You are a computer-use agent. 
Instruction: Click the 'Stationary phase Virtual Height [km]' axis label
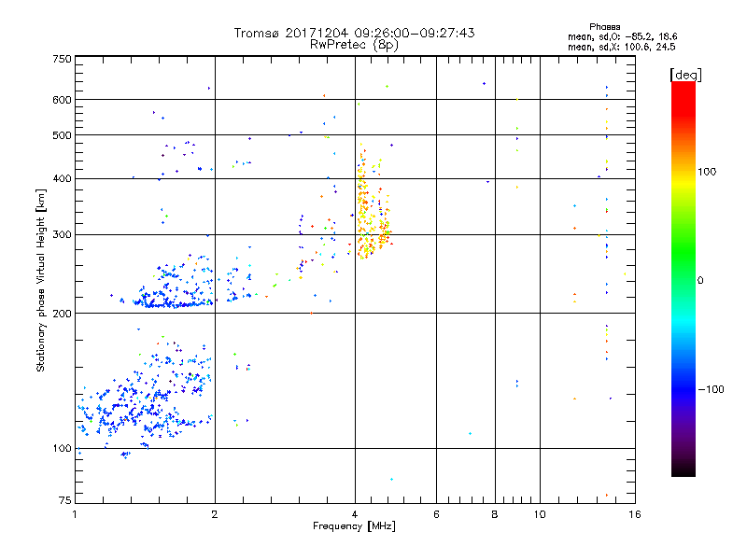click(41, 281)
